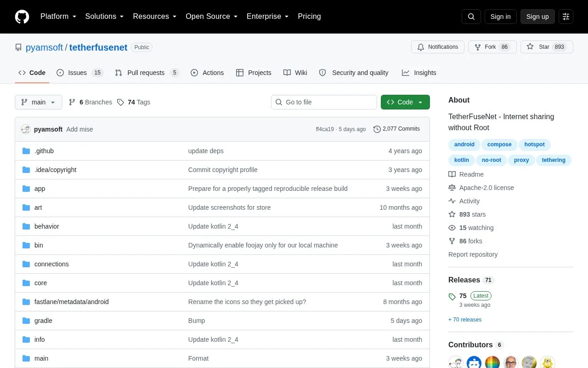Click the Report repository link
Screen dimensions: 588x368
473,254
